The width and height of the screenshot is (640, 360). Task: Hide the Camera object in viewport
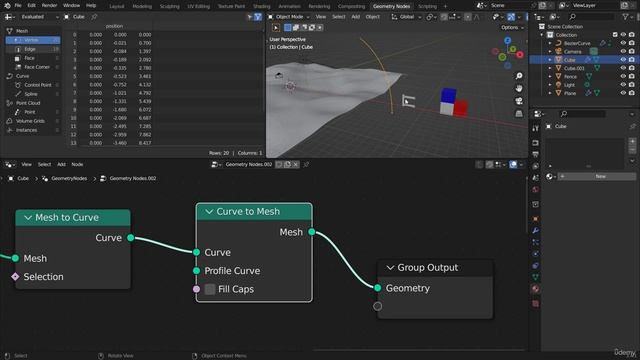point(623,51)
